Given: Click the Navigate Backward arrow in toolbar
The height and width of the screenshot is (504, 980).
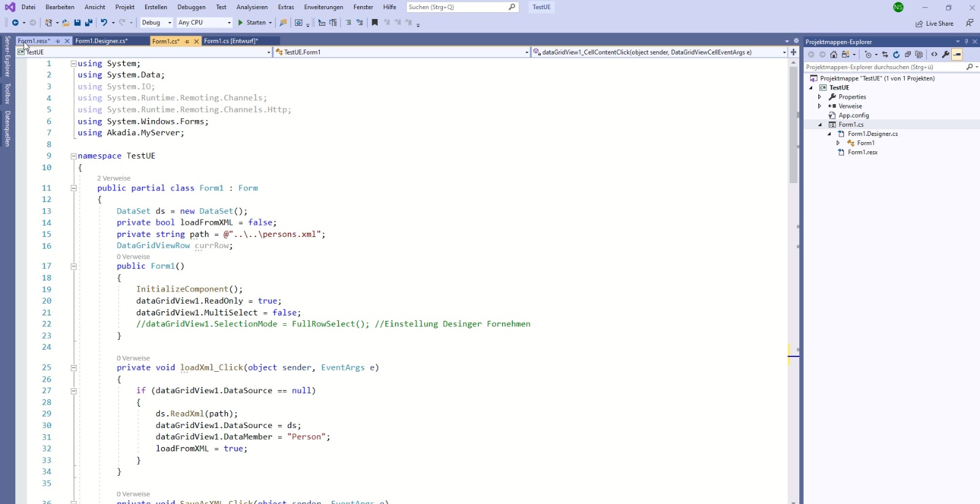Looking at the screenshot, I should tap(15, 23).
